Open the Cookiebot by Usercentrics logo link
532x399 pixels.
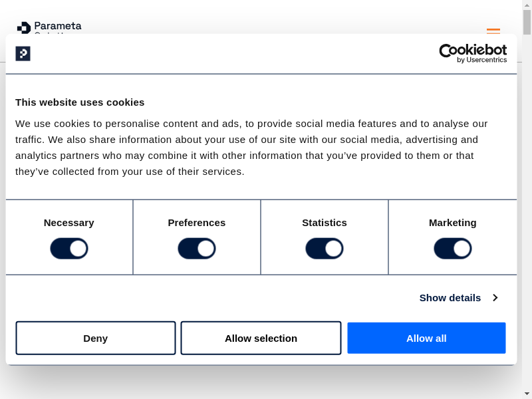click(473, 53)
